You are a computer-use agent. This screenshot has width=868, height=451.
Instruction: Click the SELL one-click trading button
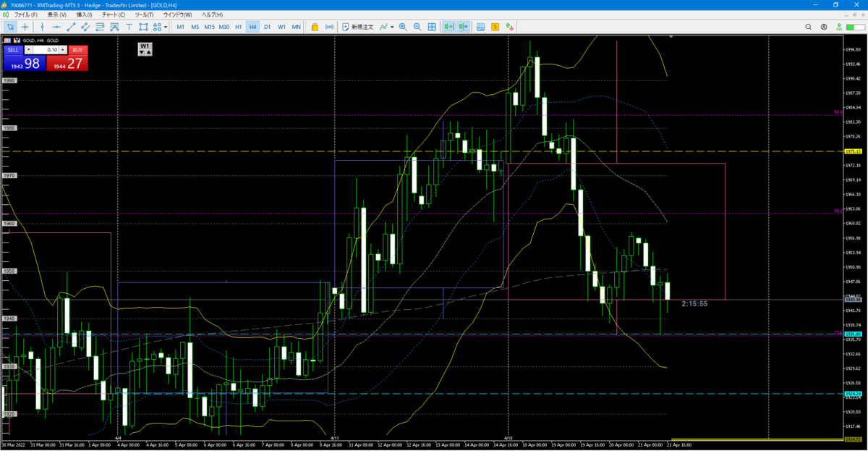click(x=13, y=50)
